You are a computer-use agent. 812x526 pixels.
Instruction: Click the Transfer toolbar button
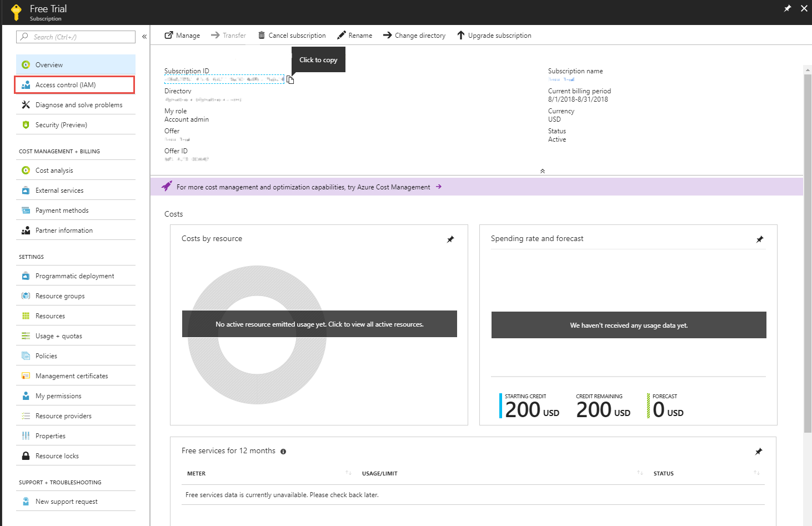[228, 36]
